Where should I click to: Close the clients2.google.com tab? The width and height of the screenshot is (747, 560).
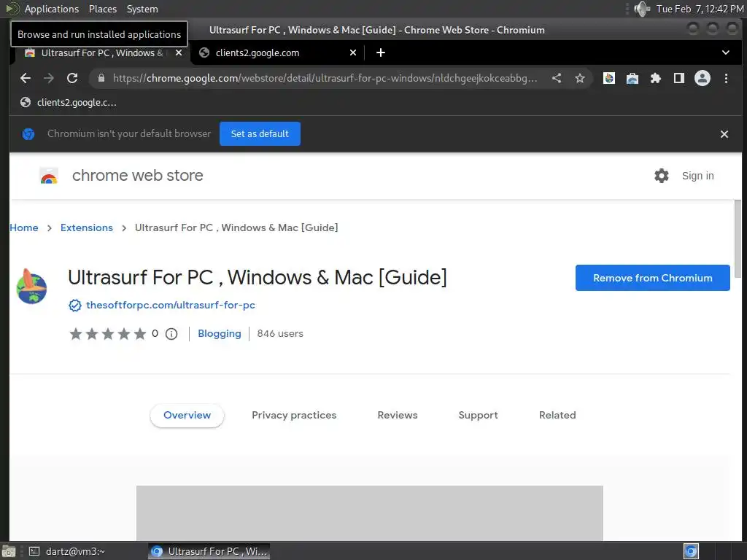coord(353,52)
